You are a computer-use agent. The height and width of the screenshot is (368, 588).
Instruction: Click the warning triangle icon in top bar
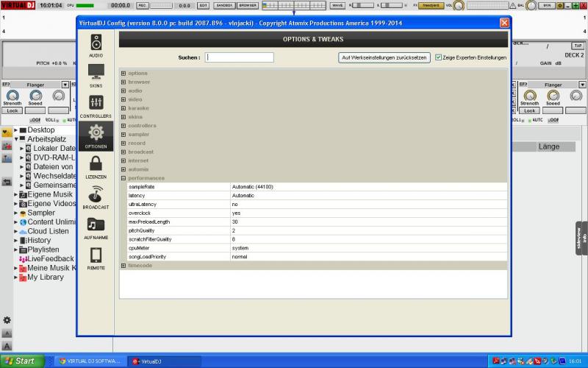click(x=512, y=6)
